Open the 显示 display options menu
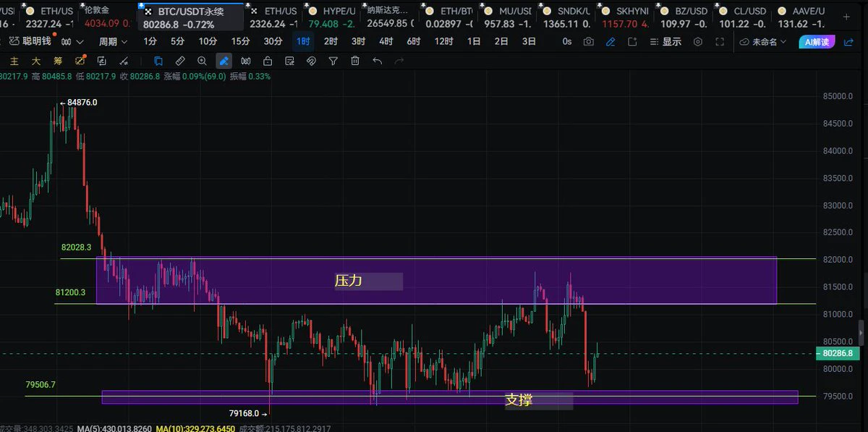This screenshot has height=432, width=868. [665, 41]
